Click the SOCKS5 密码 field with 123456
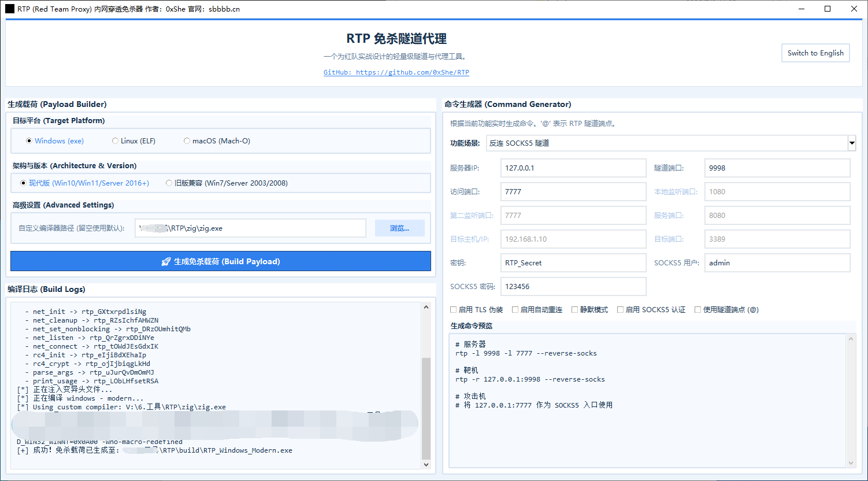 pyautogui.click(x=573, y=287)
